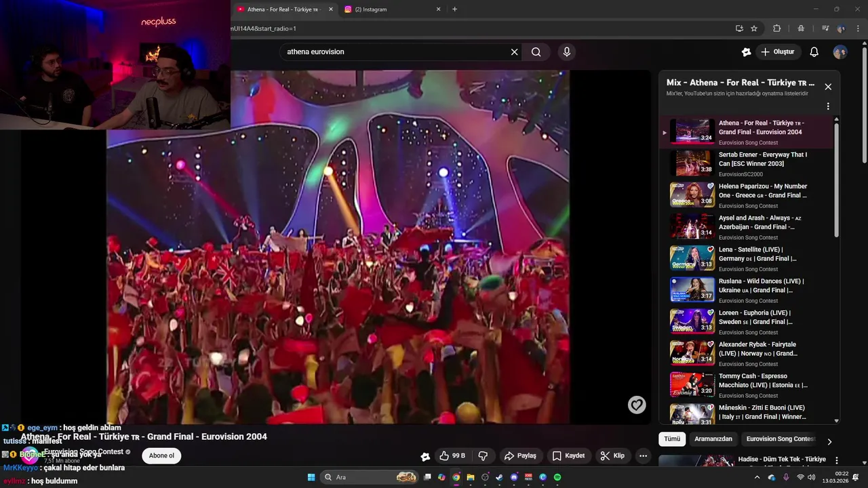Image resolution: width=868 pixels, height=488 pixels.
Task: Bookmark this page with the star icon
Action: click(x=754, y=28)
